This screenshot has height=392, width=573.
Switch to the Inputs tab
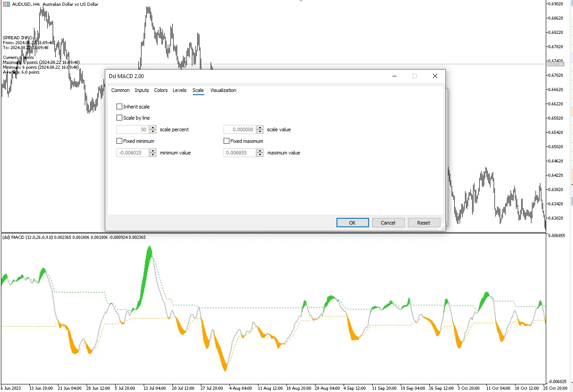tap(142, 90)
